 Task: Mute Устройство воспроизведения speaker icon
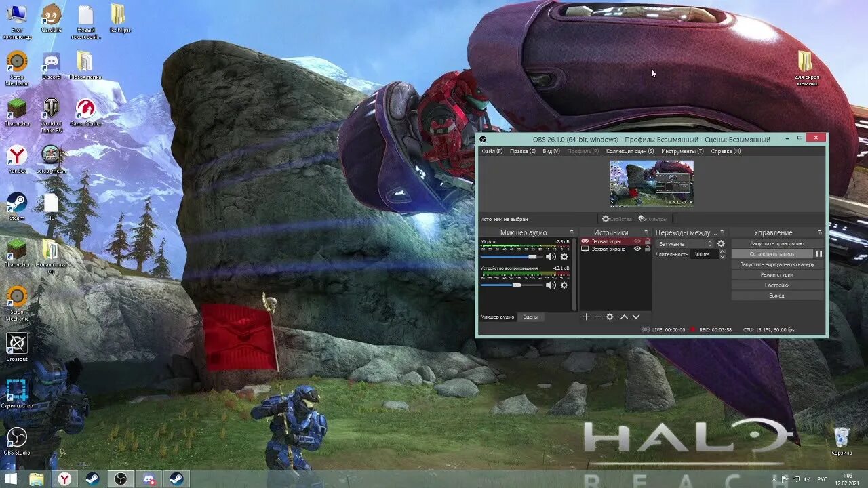(x=551, y=285)
